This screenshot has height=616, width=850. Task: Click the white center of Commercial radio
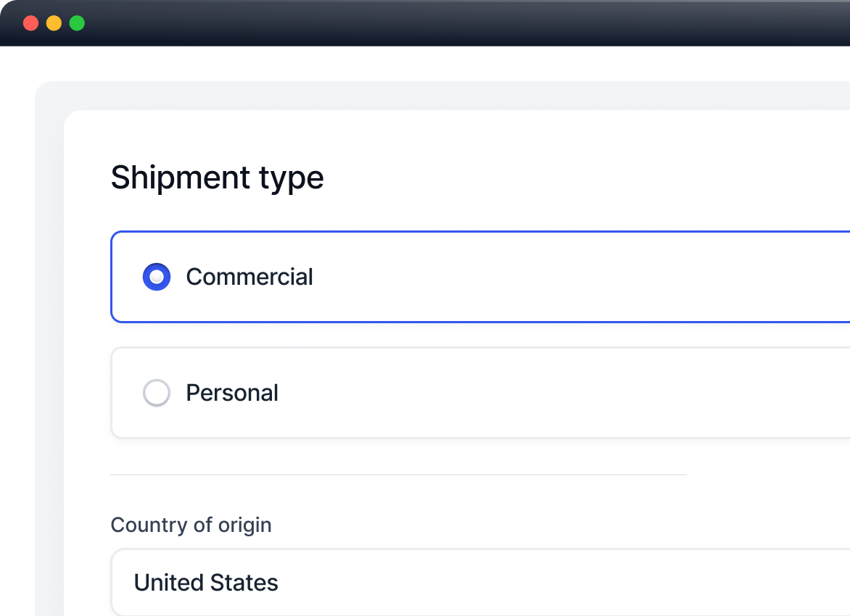157,277
